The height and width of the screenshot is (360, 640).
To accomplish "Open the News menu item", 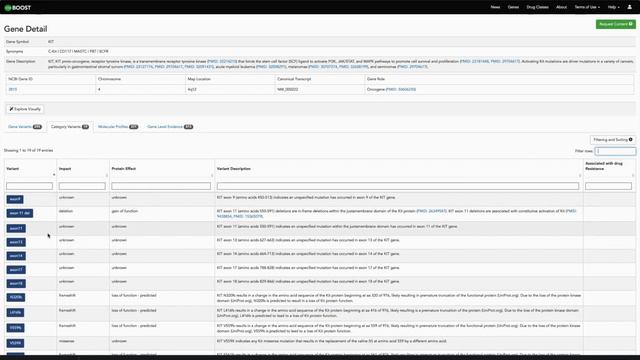I will coord(495,7).
